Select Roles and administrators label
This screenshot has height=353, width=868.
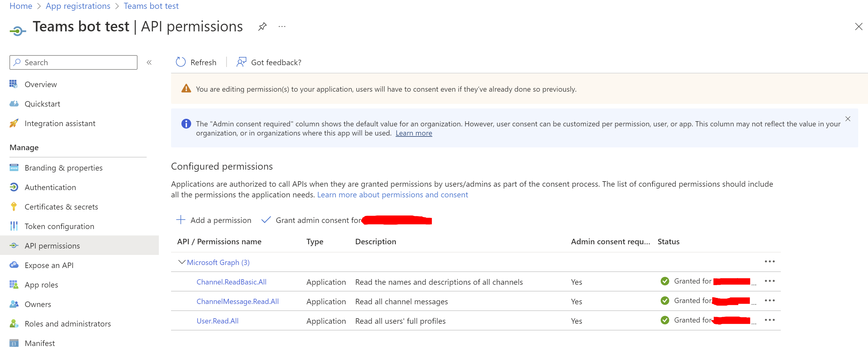click(67, 324)
